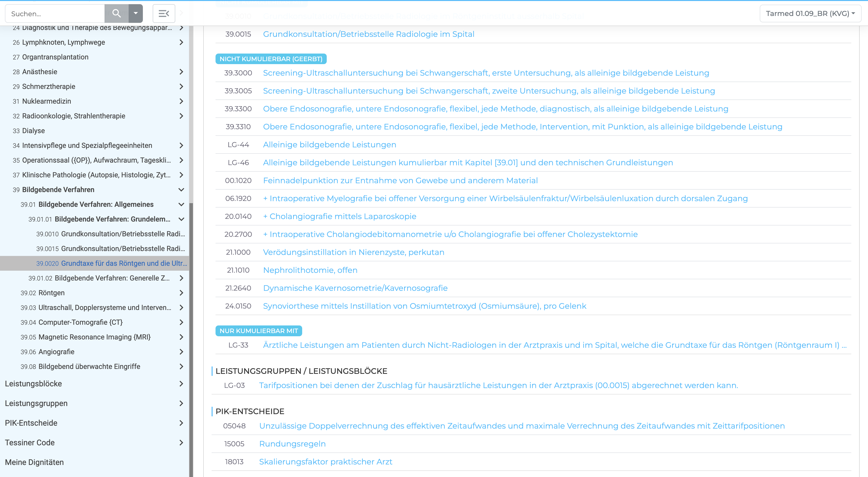Open the search options dropdown arrow
The image size is (868, 477).
coord(136,14)
